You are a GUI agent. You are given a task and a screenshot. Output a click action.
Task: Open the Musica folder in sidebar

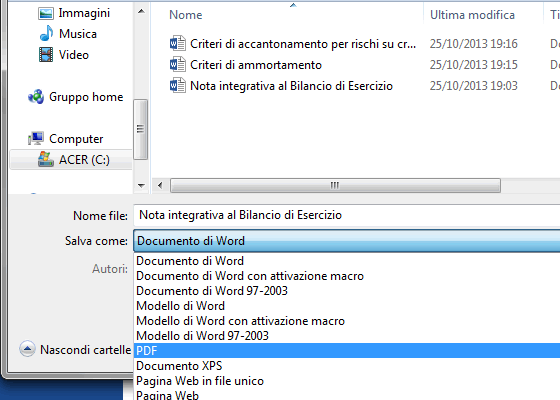point(78,34)
